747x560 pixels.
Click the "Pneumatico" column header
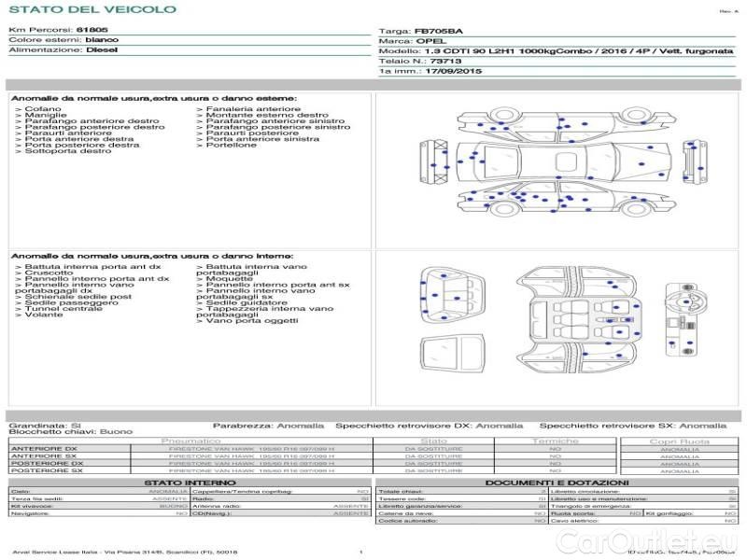coord(191,441)
